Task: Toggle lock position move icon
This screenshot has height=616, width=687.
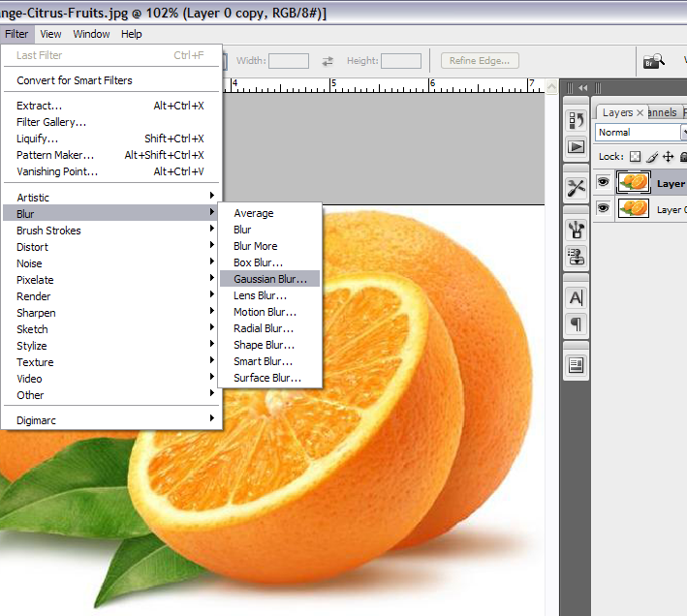Action: (668, 157)
